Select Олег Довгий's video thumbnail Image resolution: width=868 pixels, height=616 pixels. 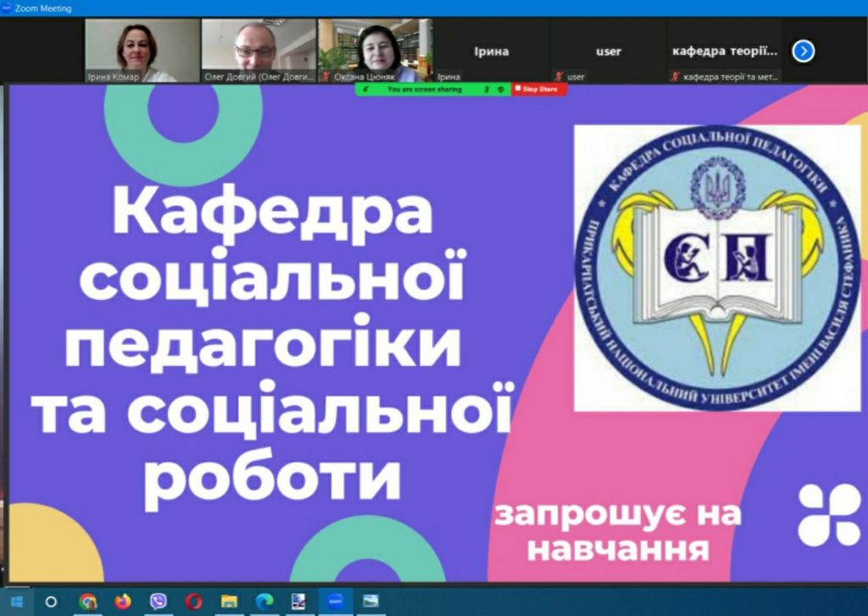pyautogui.click(x=258, y=51)
